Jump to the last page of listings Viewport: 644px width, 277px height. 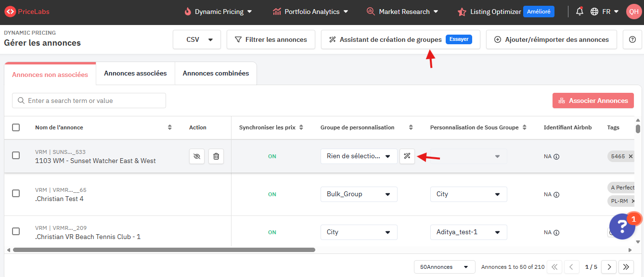click(626, 267)
